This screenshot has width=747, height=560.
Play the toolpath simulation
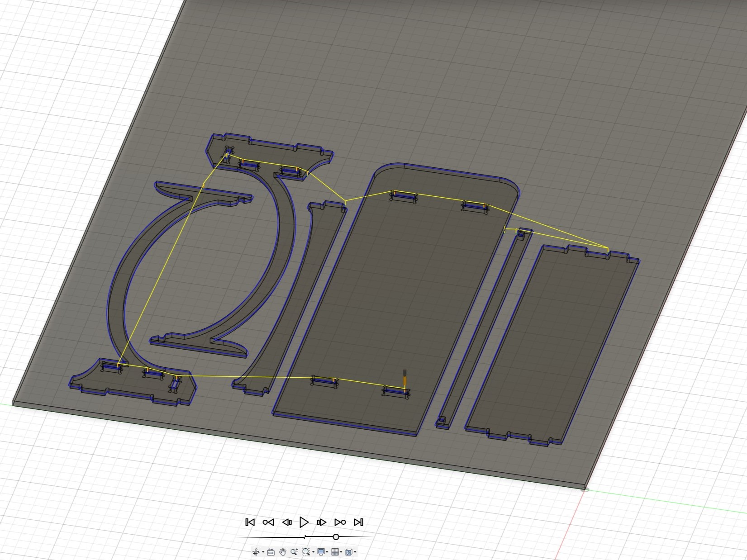tap(304, 522)
